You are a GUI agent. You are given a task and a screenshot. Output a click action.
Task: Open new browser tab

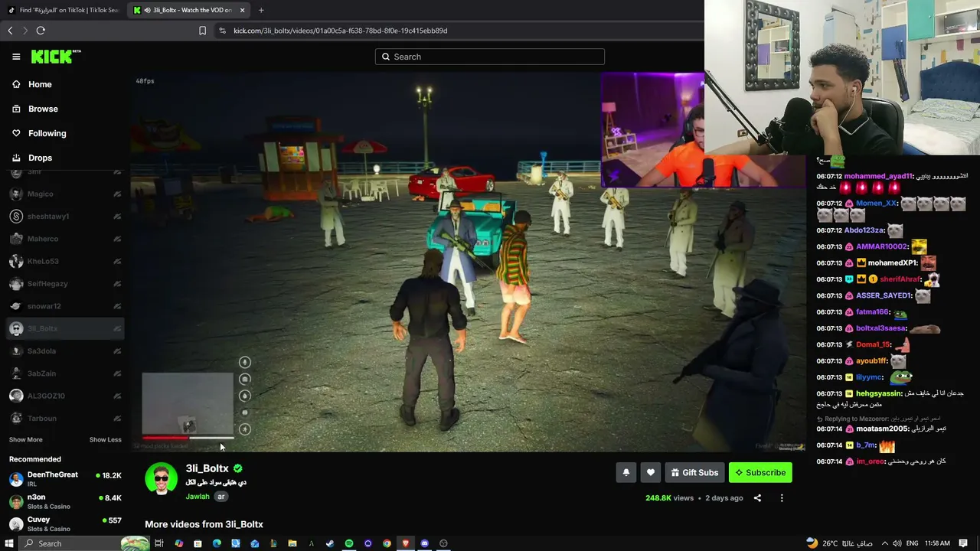(261, 10)
